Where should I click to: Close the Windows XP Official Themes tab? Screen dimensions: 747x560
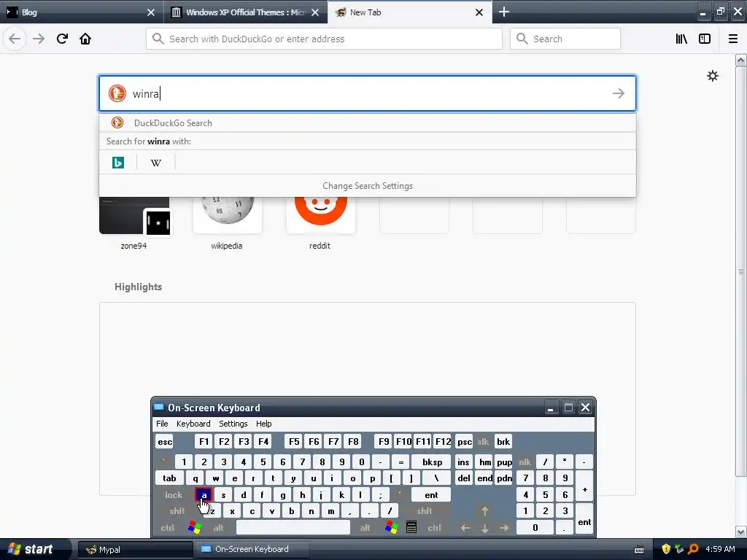315,12
